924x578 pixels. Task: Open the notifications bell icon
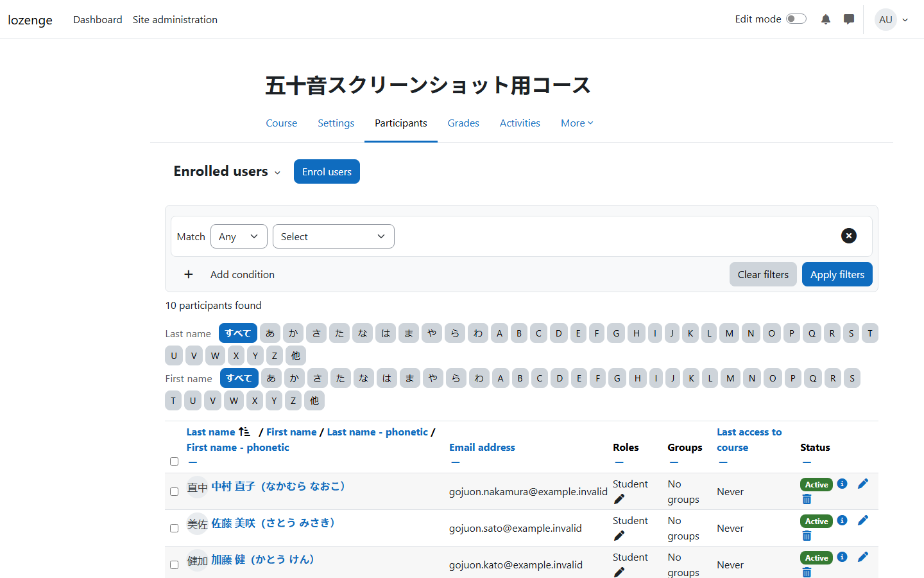tap(826, 19)
